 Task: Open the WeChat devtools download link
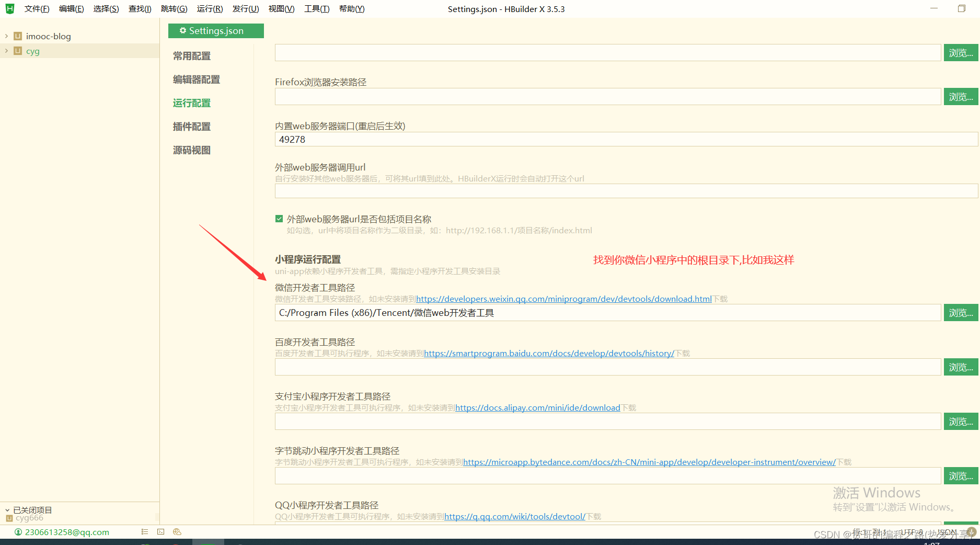pos(564,299)
